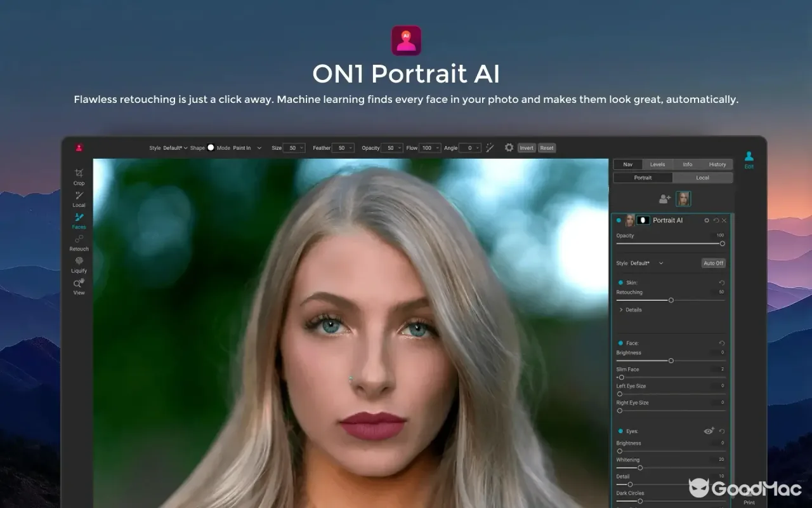Screen dimensions: 812x508
Task: Reset the Portrait AI panel
Action: click(x=716, y=220)
